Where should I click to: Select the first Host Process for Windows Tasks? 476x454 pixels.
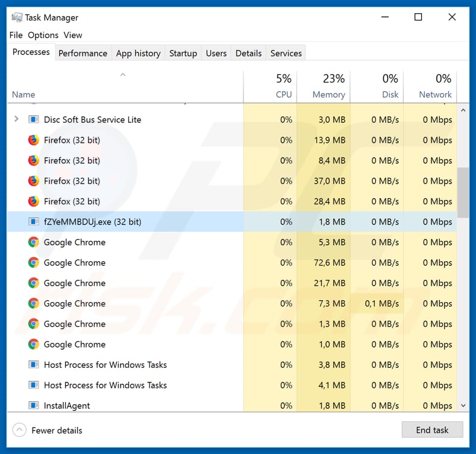coord(232,364)
